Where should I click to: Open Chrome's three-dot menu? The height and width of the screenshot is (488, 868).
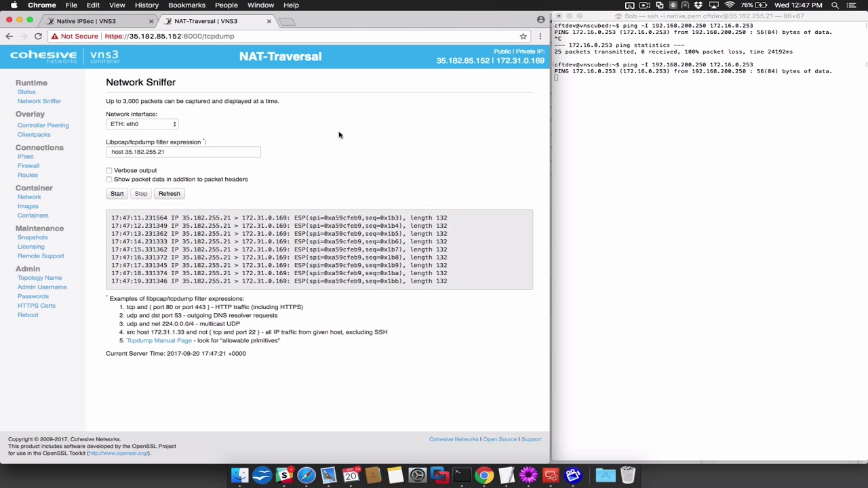[x=540, y=36]
